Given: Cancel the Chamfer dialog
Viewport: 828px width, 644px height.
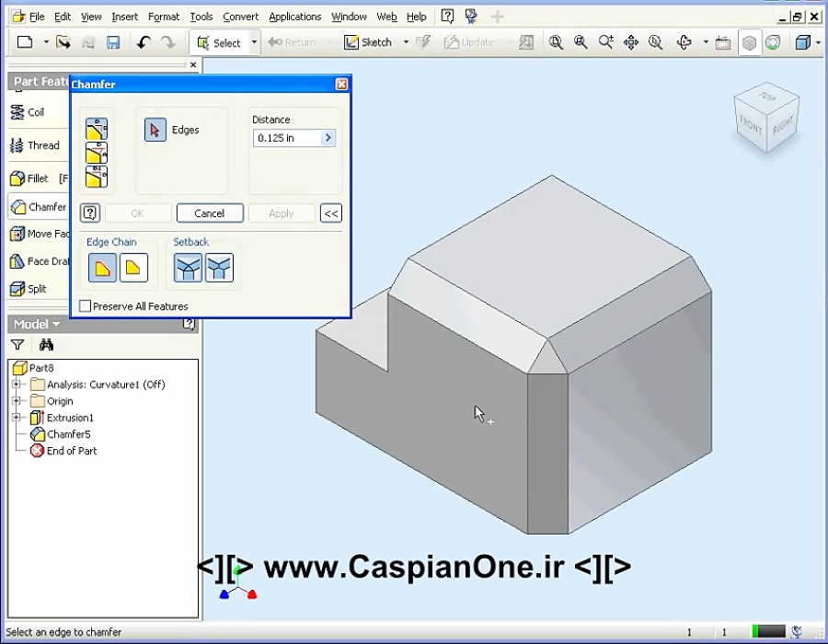Looking at the screenshot, I should (209, 213).
